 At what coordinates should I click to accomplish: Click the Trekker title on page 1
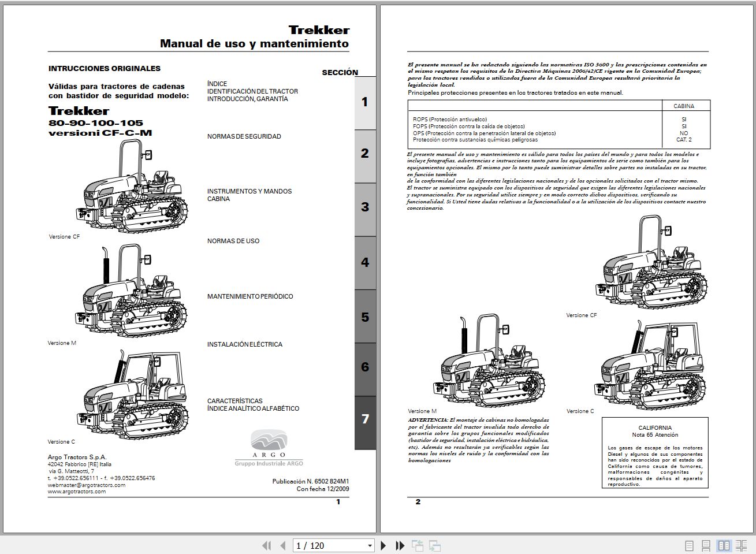click(319, 30)
